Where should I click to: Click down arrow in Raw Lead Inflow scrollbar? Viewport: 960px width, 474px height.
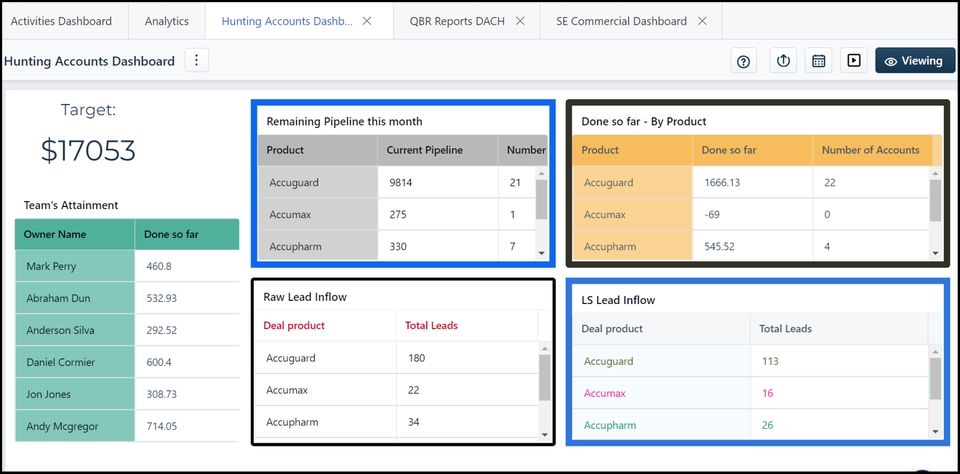[544, 434]
